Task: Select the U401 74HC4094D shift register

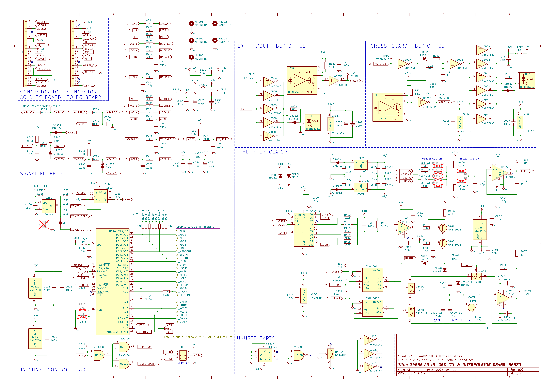Action: [x=304, y=230]
